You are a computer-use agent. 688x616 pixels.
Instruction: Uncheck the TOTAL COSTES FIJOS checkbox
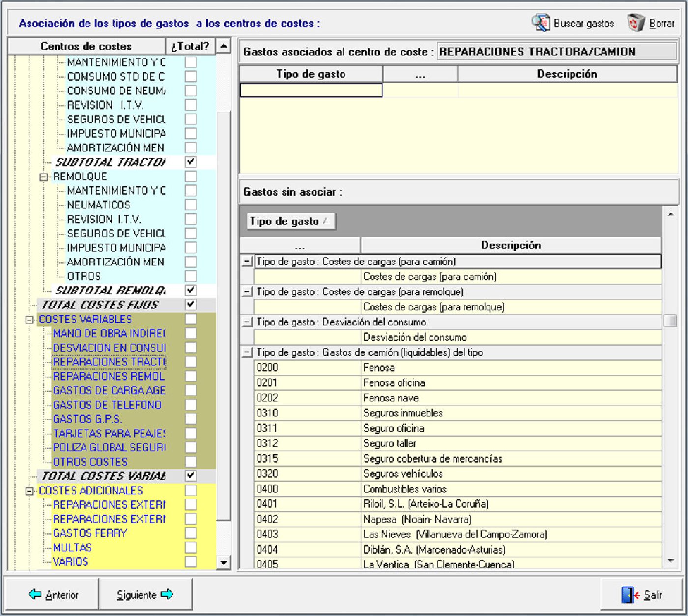pyautogui.click(x=191, y=304)
